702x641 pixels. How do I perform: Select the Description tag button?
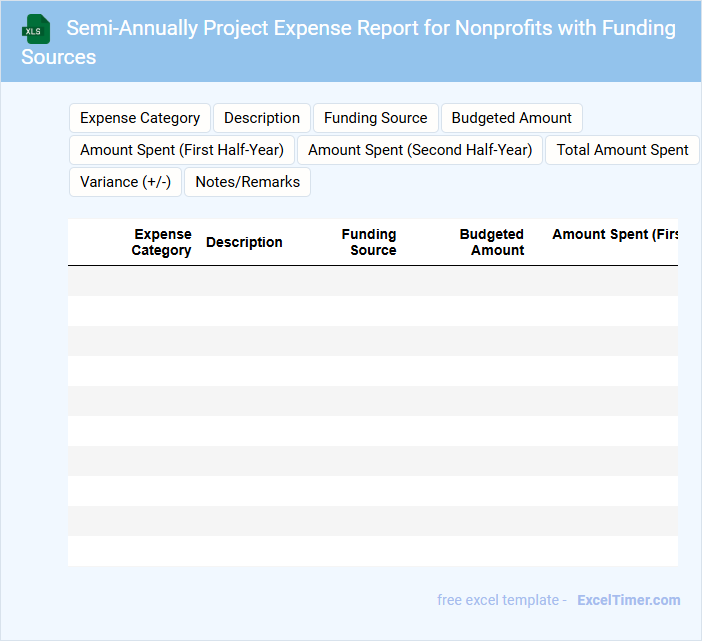click(262, 118)
